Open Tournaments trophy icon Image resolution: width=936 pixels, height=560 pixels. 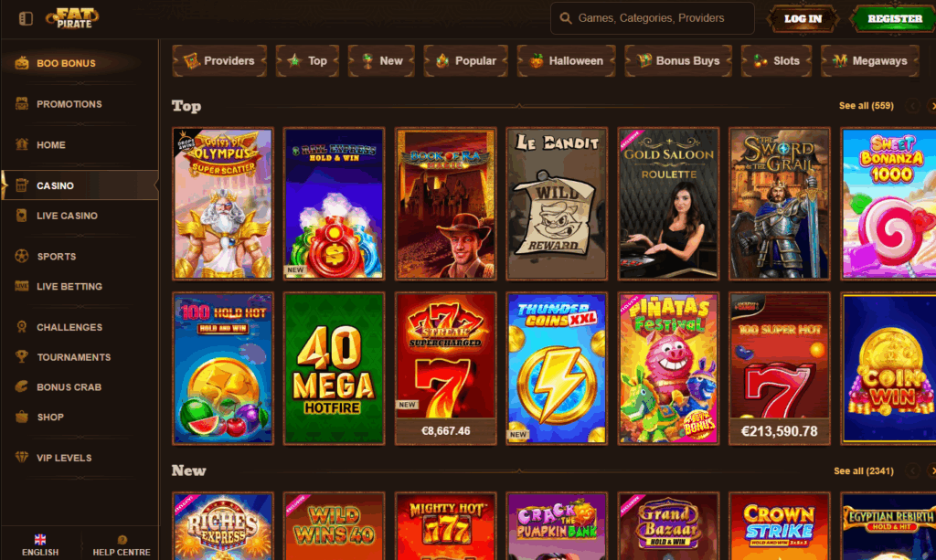click(x=22, y=356)
